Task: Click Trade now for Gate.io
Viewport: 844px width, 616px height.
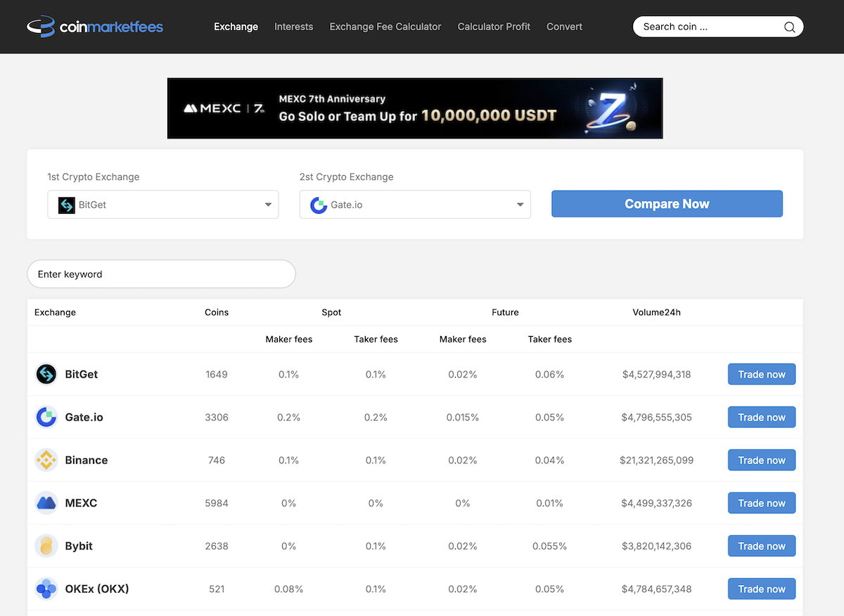Action: point(762,417)
